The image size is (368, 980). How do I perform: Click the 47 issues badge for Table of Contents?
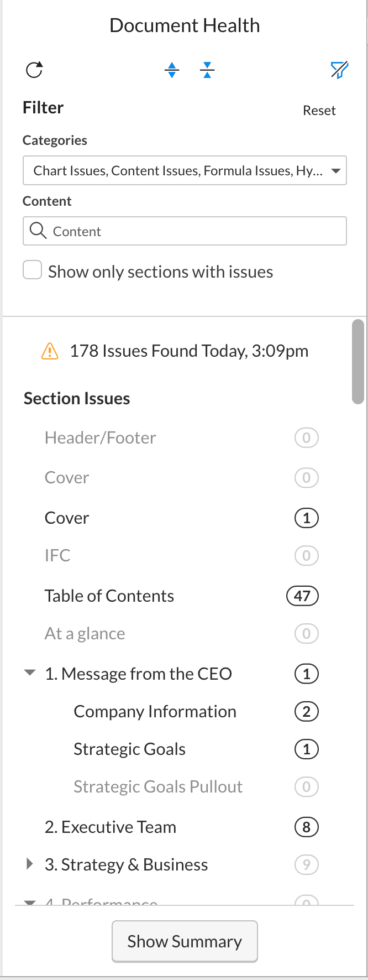(302, 596)
